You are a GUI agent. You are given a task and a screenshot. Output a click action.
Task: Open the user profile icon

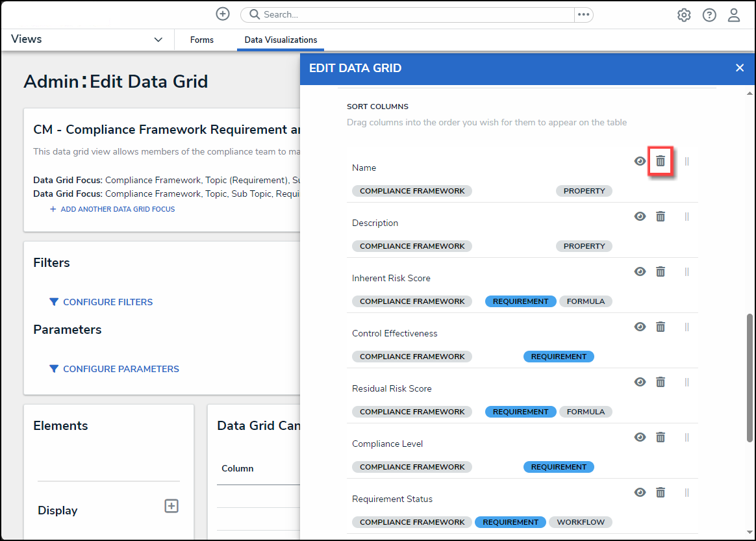pyautogui.click(x=734, y=15)
